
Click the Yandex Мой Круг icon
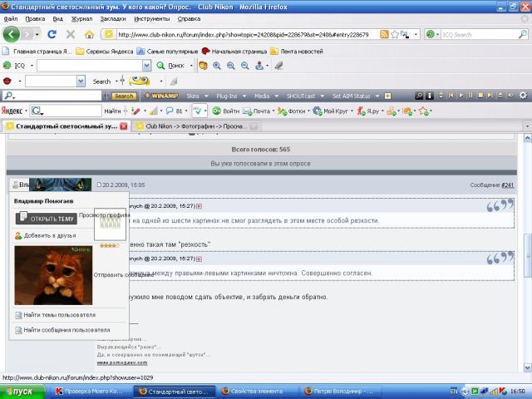(x=318, y=111)
